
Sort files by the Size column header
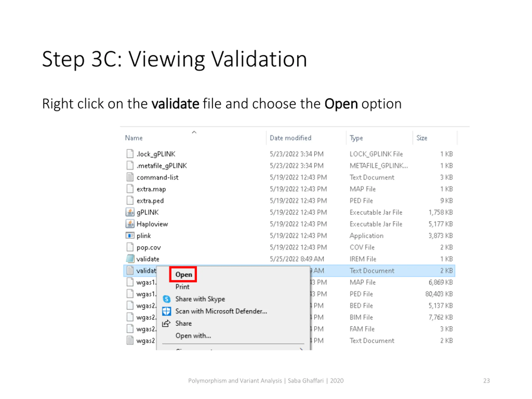[422, 138]
